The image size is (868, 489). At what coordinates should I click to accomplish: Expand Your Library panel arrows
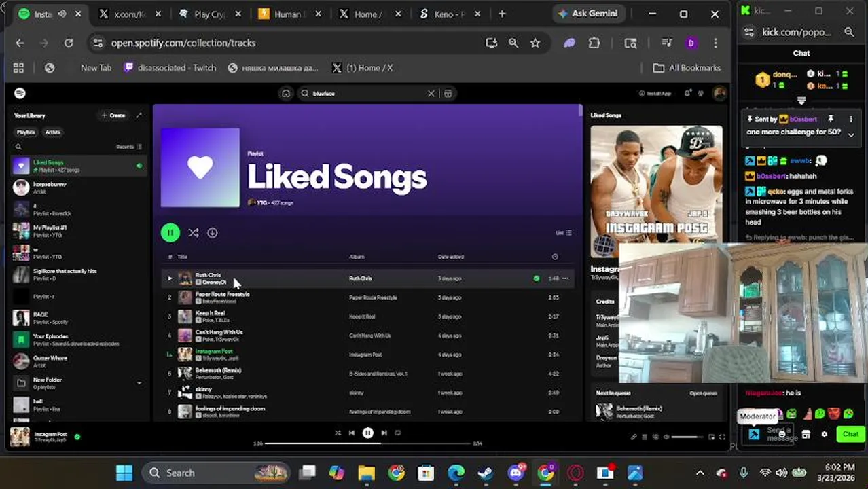139,115
